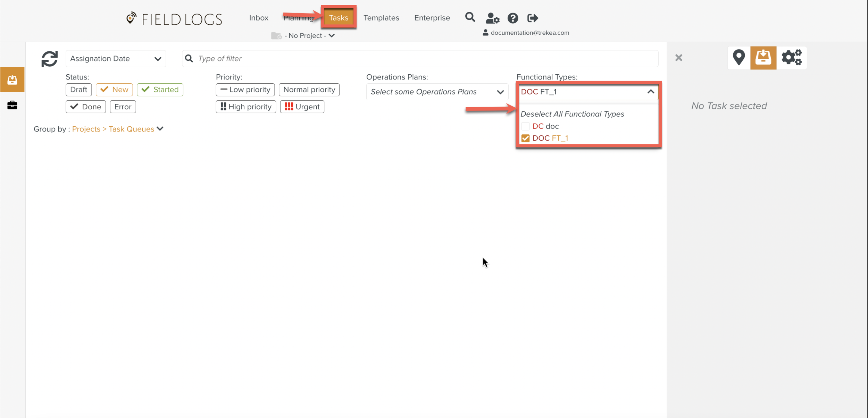Open the search magnifier in top navigation
868x418 pixels.
(470, 17)
